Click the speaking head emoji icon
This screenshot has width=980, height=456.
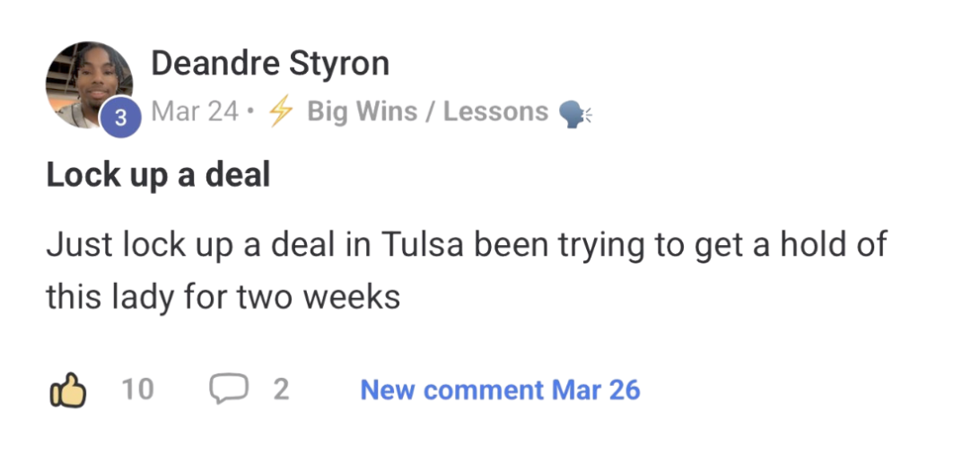pos(574,113)
